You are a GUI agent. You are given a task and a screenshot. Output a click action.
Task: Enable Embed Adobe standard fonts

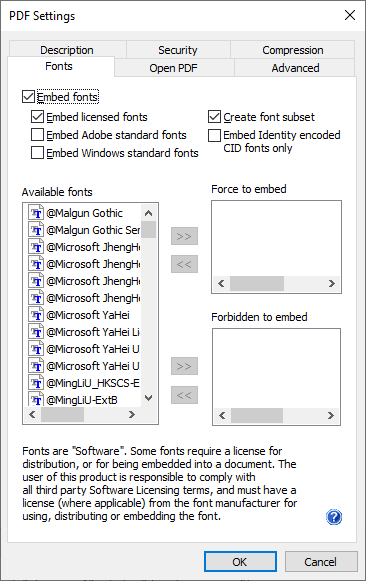tap(37, 135)
